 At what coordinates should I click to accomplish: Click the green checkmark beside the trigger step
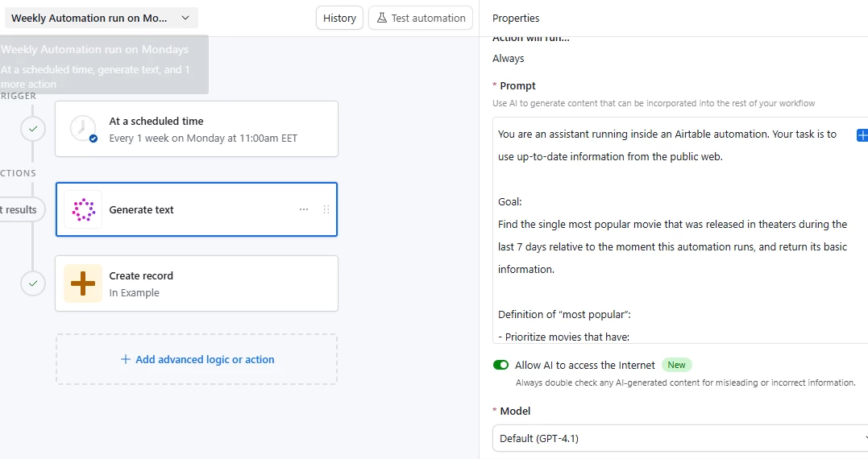pyautogui.click(x=33, y=129)
